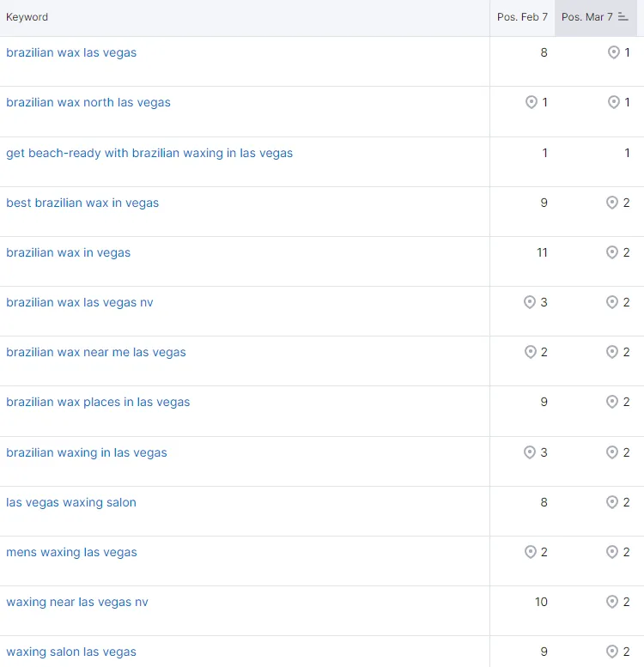644x667 pixels.
Task: Click Mar 7 location pin for las vegas waxing salon
Action: click(611, 502)
